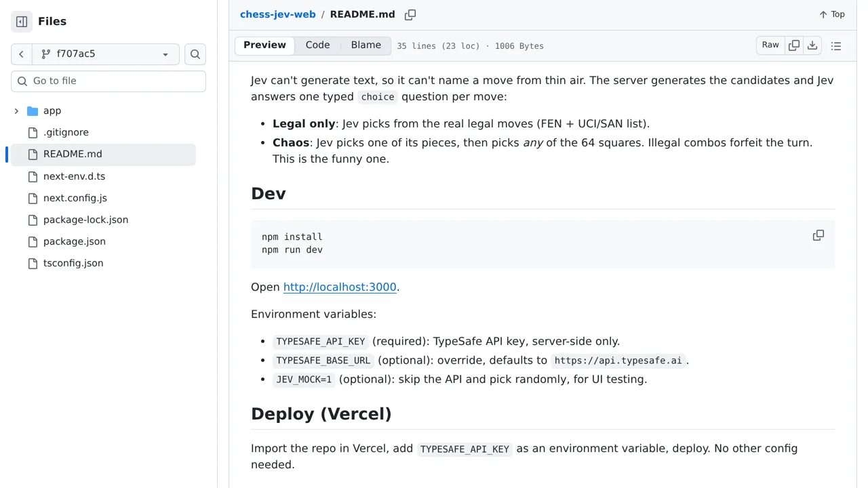The image size is (868, 488).
Task: Click the app folder icon
Action: [33, 111]
